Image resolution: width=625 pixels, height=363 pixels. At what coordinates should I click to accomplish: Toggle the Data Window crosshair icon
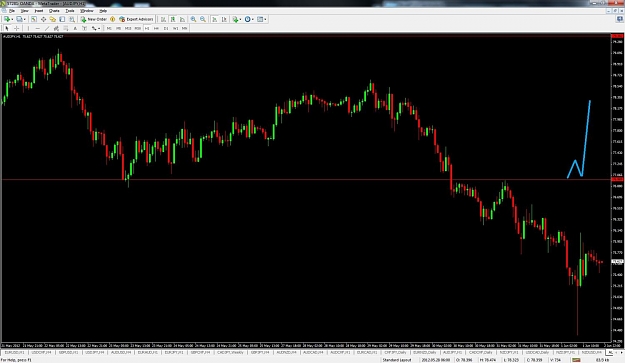[43, 19]
